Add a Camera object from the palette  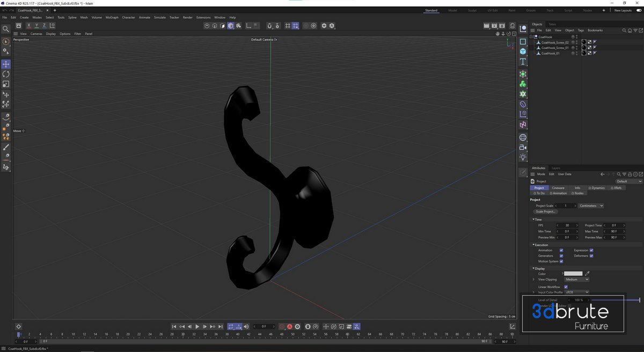(x=523, y=147)
